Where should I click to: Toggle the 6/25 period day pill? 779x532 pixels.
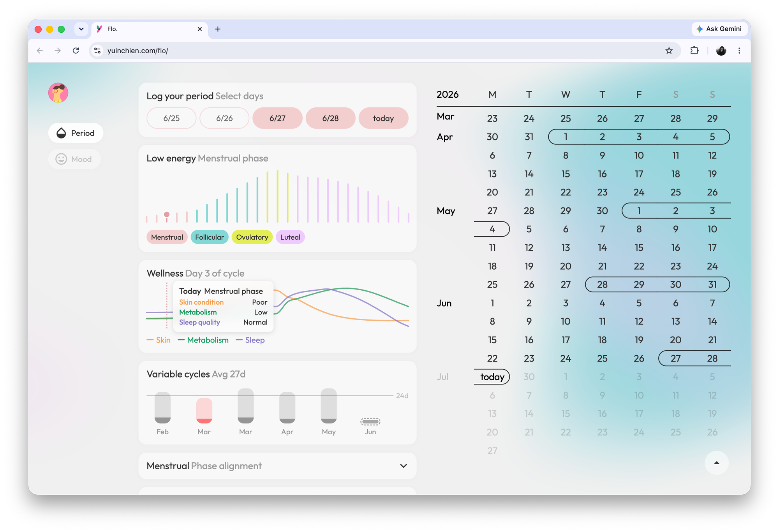(171, 118)
